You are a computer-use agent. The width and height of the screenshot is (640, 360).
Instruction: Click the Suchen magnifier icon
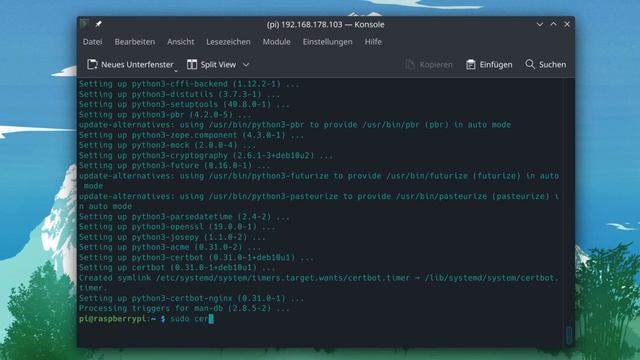(x=530, y=64)
